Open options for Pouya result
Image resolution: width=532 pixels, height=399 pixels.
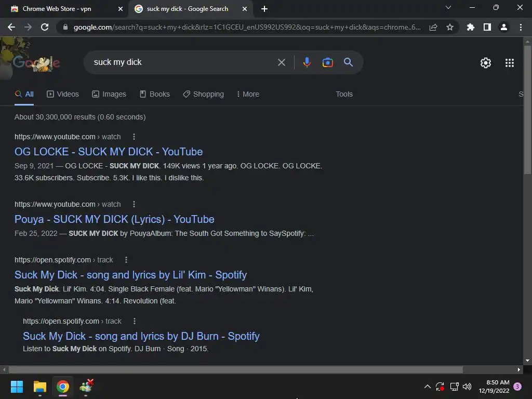[134, 204]
